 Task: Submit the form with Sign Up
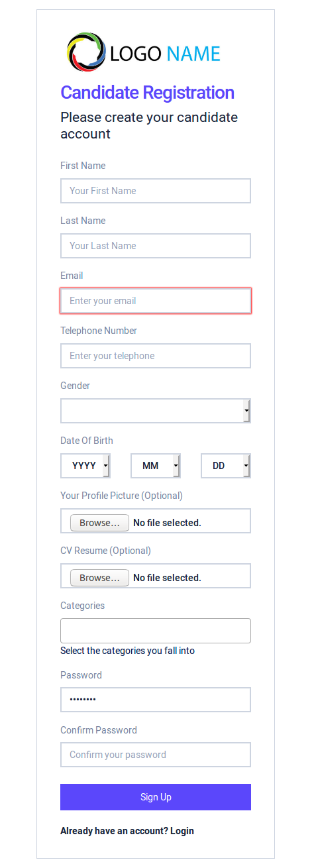(x=156, y=797)
